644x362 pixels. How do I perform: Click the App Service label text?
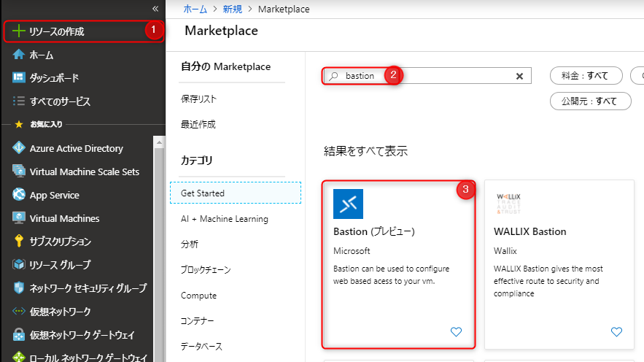point(54,195)
